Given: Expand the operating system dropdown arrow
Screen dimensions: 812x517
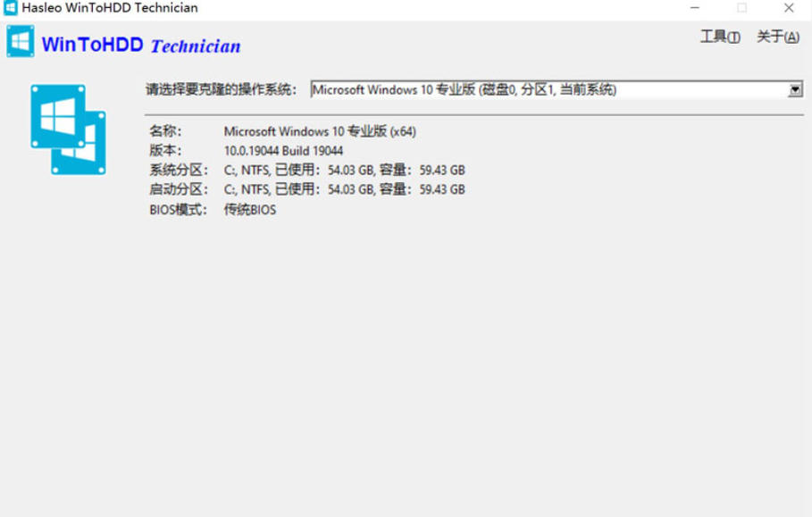Looking at the screenshot, I should 795,90.
